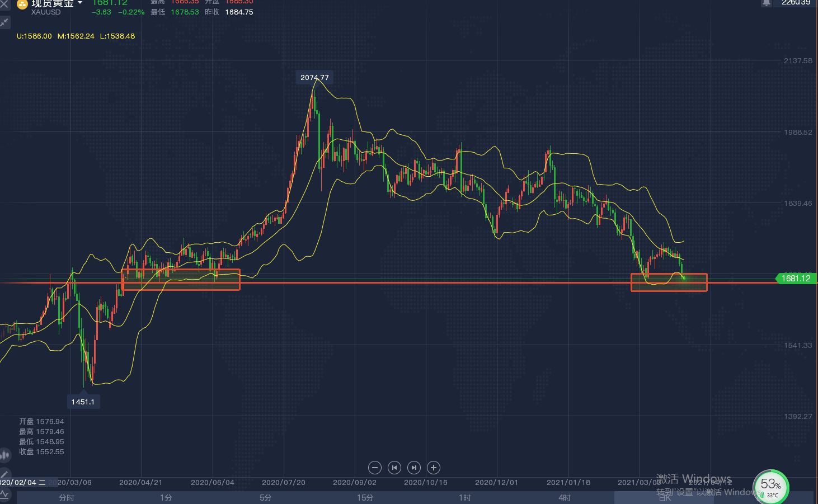Open the candlestick chart type icon
This screenshot has height=504, width=818.
coord(5,455)
